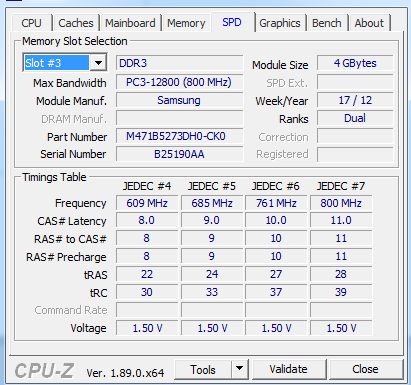The width and height of the screenshot is (411, 385).
Task: Click the empty Command Rate cell under JEDEC #4
Action: tap(147, 310)
